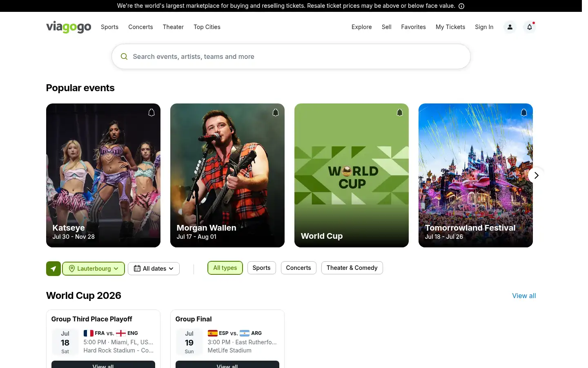The width and height of the screenshot is (588, 368).
Task: Open ESP vs. ARG match listing
Action: [x=235, y=333]
